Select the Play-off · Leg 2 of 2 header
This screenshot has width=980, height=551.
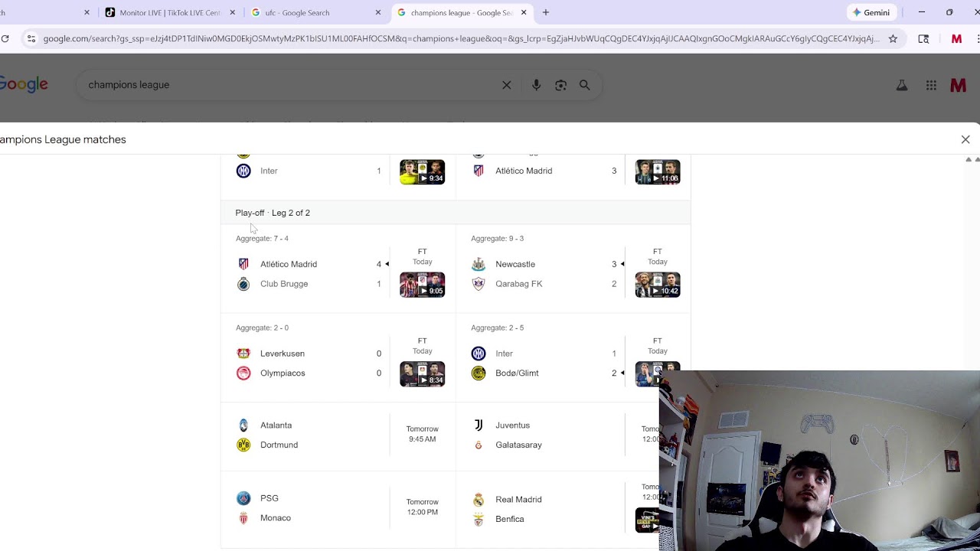[273, 213]
